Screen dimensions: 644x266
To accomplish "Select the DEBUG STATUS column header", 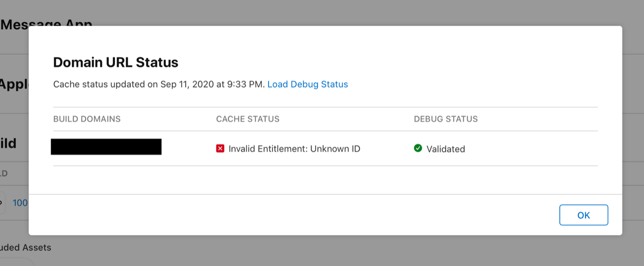I will point(446,119).
